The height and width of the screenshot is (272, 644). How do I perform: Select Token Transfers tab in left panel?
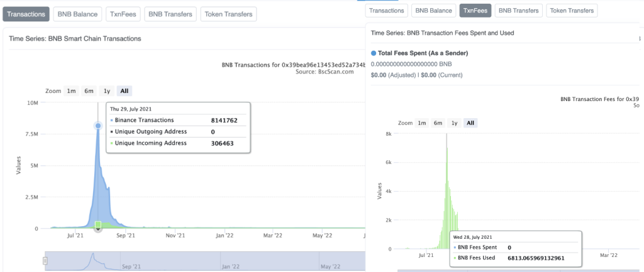(x=228, y=14)
